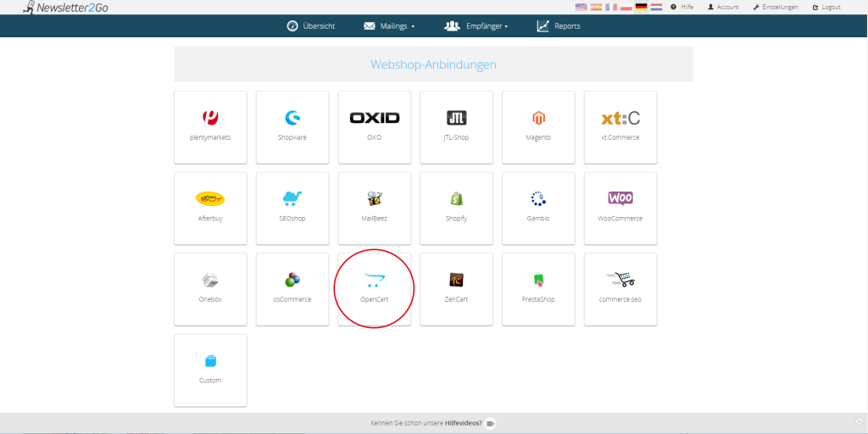Select the MailBeez integration
The width and height of the screenshot is (868, 434).
coord(374,209)
